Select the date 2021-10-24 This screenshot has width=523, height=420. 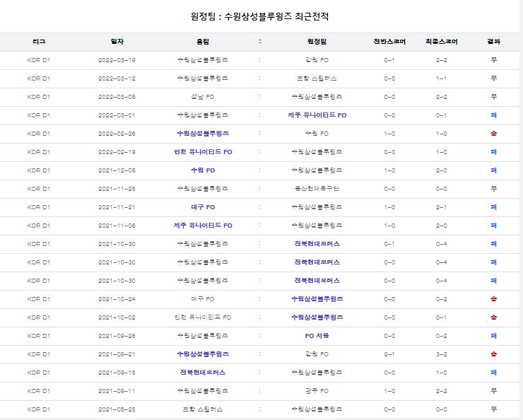pyautogui.click(x=117, y=299)
